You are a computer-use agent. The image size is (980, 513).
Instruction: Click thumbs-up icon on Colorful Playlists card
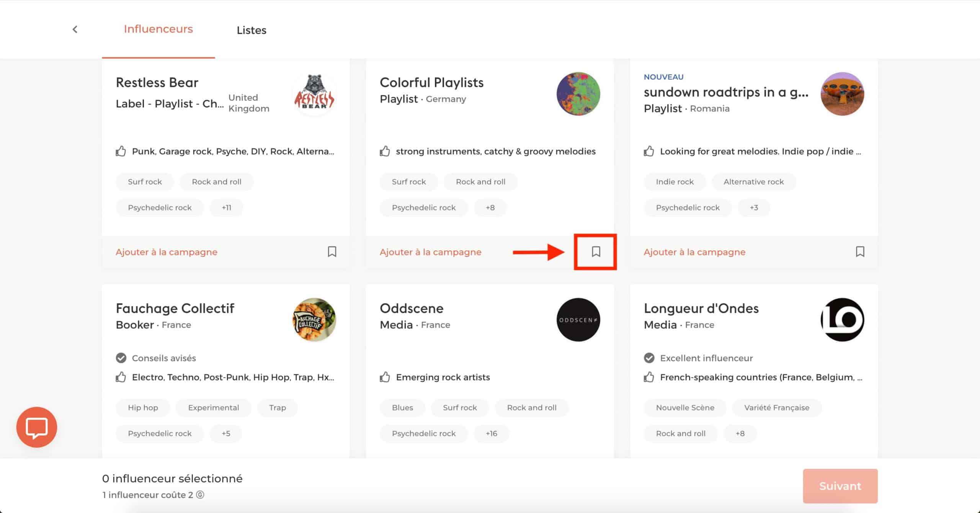tap(385, 151)
